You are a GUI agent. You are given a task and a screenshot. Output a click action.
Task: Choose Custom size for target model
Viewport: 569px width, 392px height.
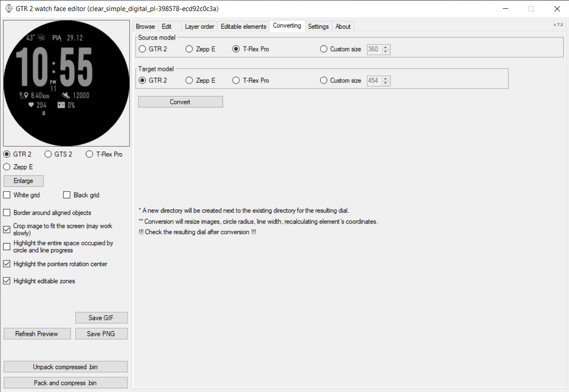(340, 80)
